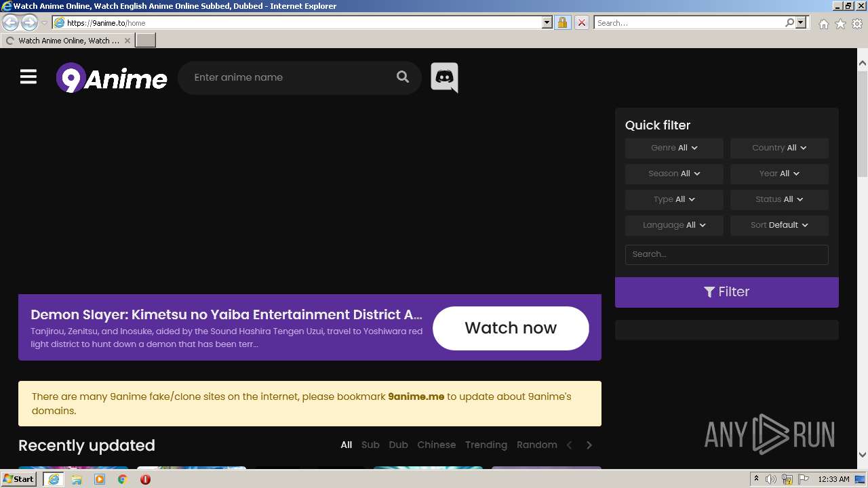Select the Dub tab

coord(399,445)
